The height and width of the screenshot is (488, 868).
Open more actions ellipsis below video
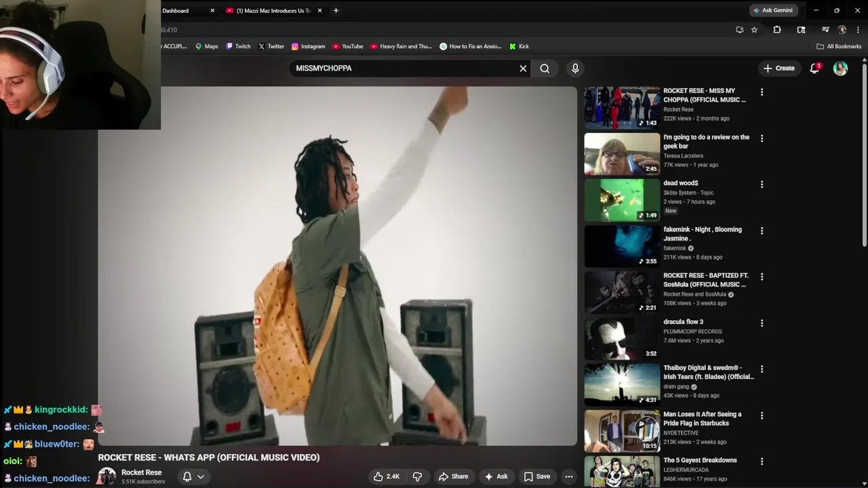(569, 476)
